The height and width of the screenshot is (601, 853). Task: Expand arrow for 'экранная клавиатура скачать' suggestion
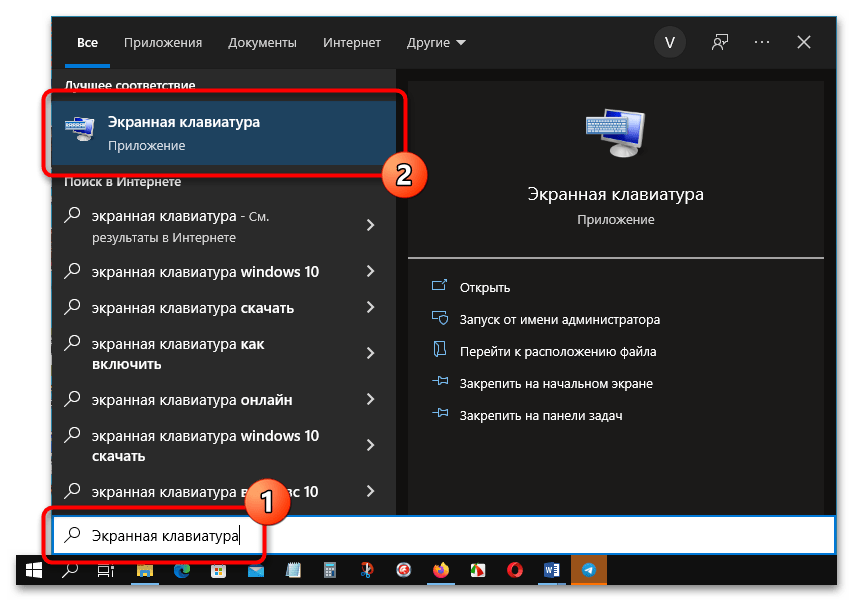[x=370, y=308]
